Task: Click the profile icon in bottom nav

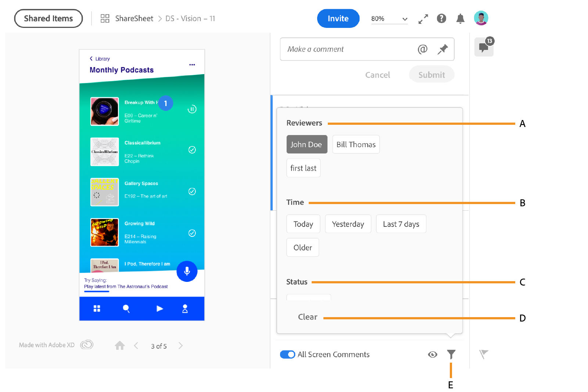Action: (185, 309)
